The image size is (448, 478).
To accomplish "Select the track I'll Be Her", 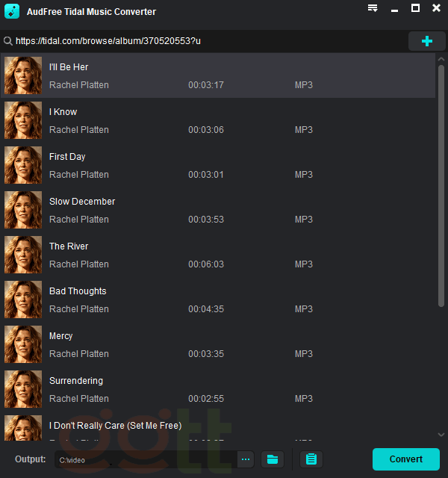I will click(x=69, y=67).
